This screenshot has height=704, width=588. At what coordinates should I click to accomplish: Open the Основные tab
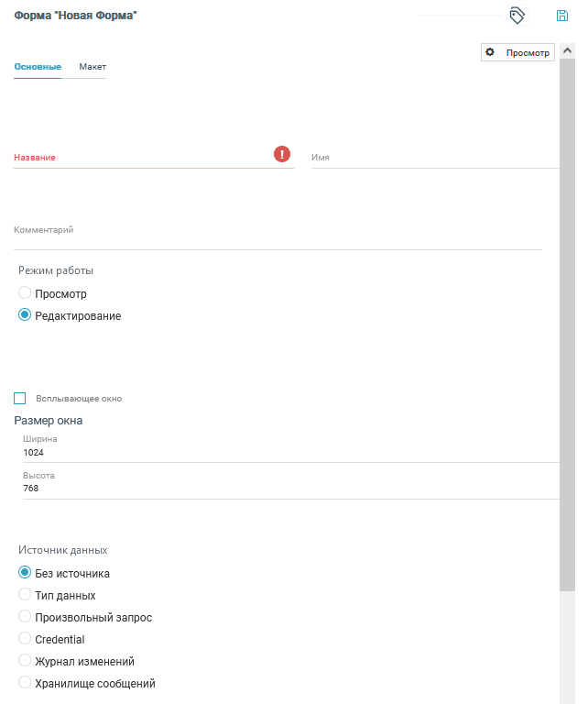pyautogui.click(x=38, y=68)
